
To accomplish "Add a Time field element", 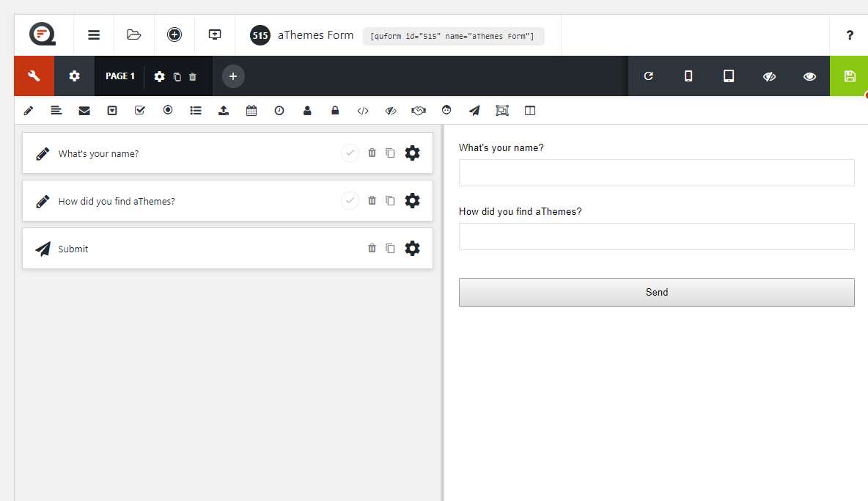I will (279, 111).
